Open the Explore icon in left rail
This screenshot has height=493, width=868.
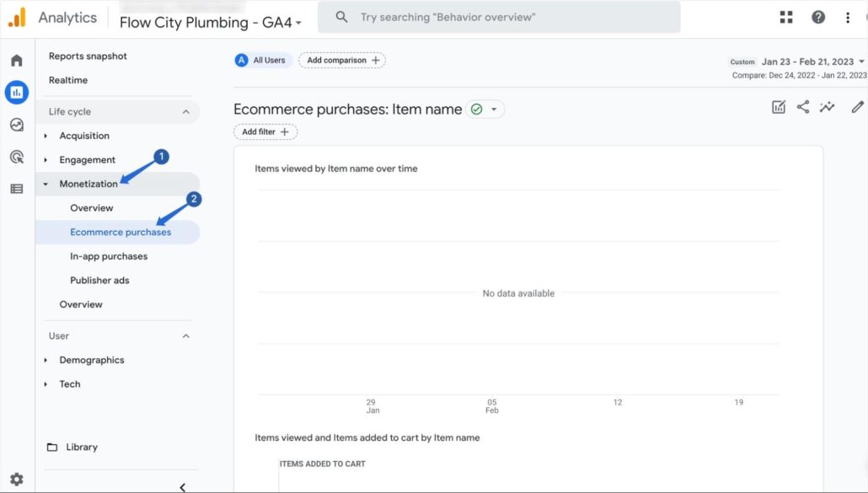(17, 125)
